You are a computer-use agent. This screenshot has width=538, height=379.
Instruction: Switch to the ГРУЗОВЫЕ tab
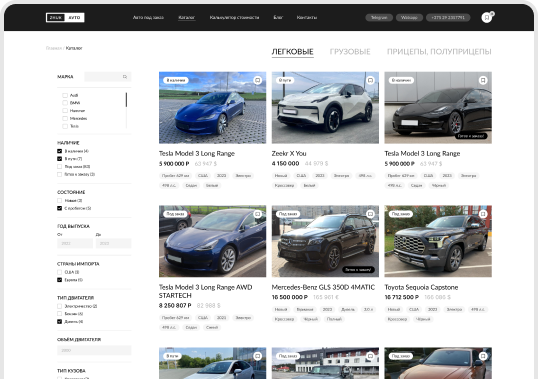350,52
